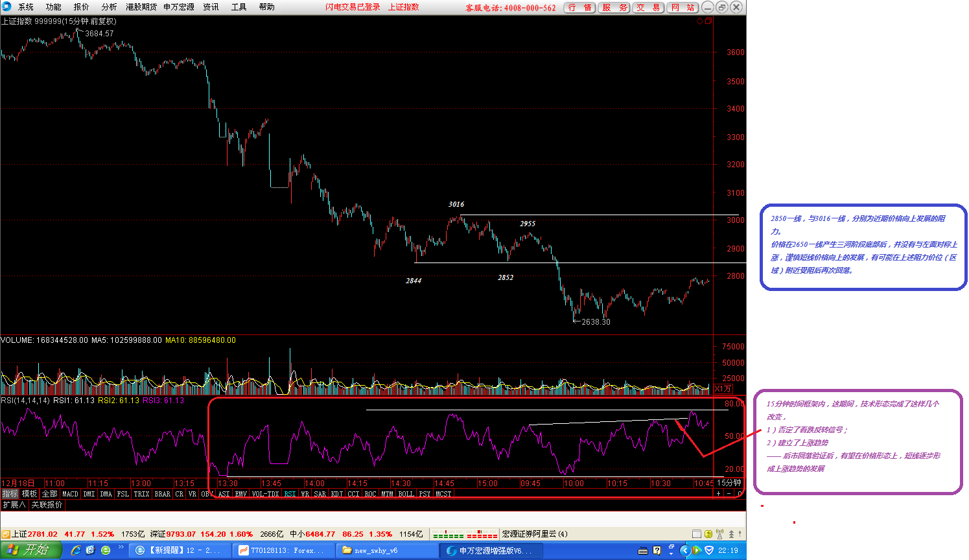Switch indicator to SAR
The width and height of the screenshot is (969, 560).
coord(320,494)
